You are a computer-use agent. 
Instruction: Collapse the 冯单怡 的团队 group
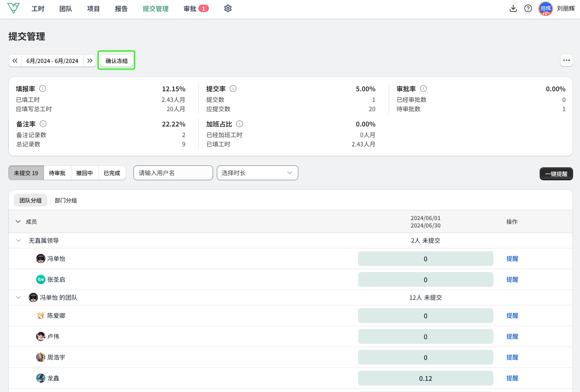[19, 297]
